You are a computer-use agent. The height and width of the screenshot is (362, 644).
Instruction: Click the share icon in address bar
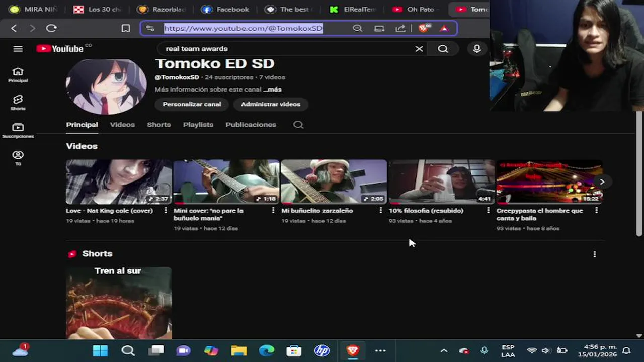(400, 28)
